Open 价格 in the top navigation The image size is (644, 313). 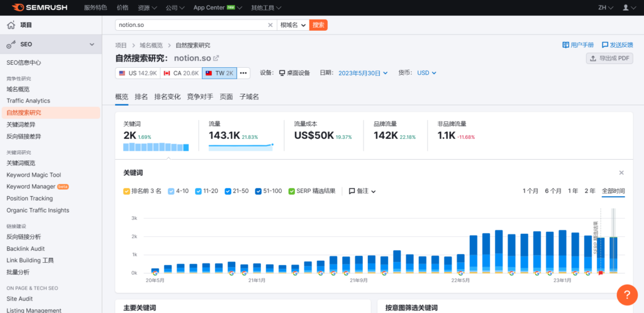[123, 8]
